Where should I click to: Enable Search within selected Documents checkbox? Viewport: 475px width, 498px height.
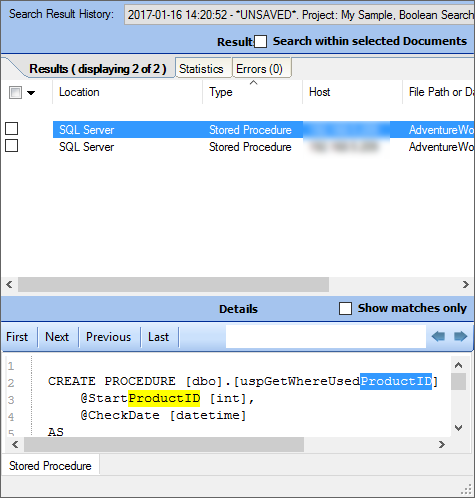260,42
